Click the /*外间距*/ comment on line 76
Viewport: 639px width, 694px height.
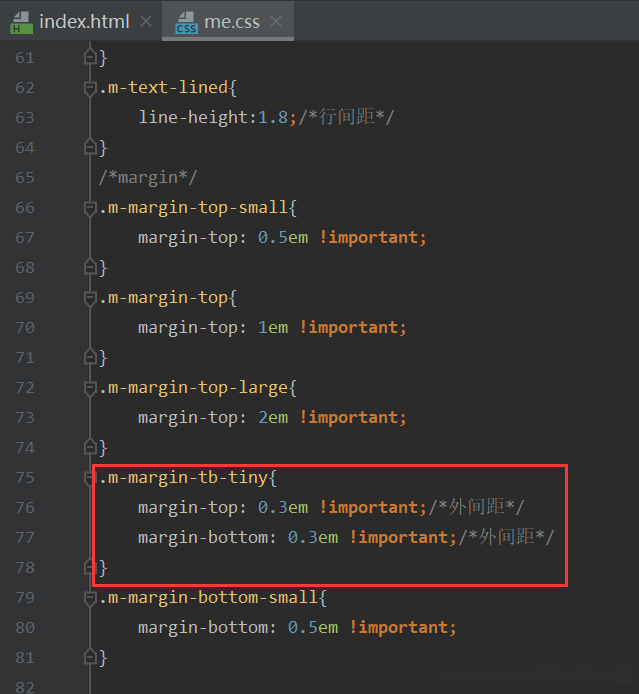pos(477,507)
